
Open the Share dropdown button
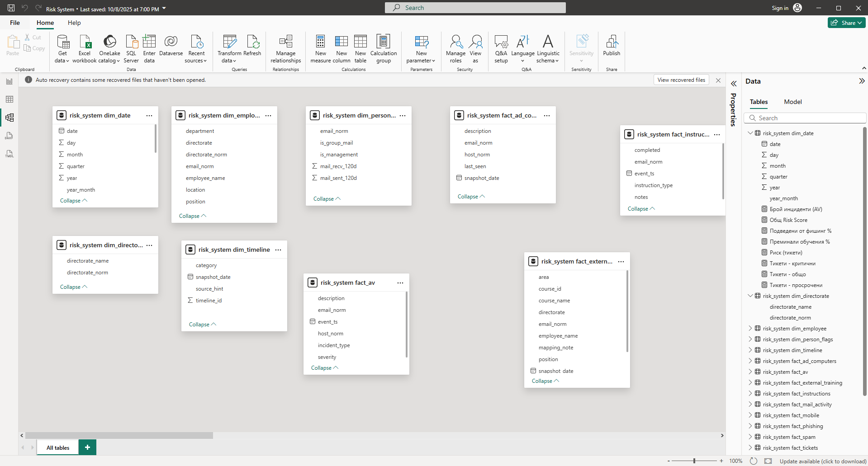[847, 23]
